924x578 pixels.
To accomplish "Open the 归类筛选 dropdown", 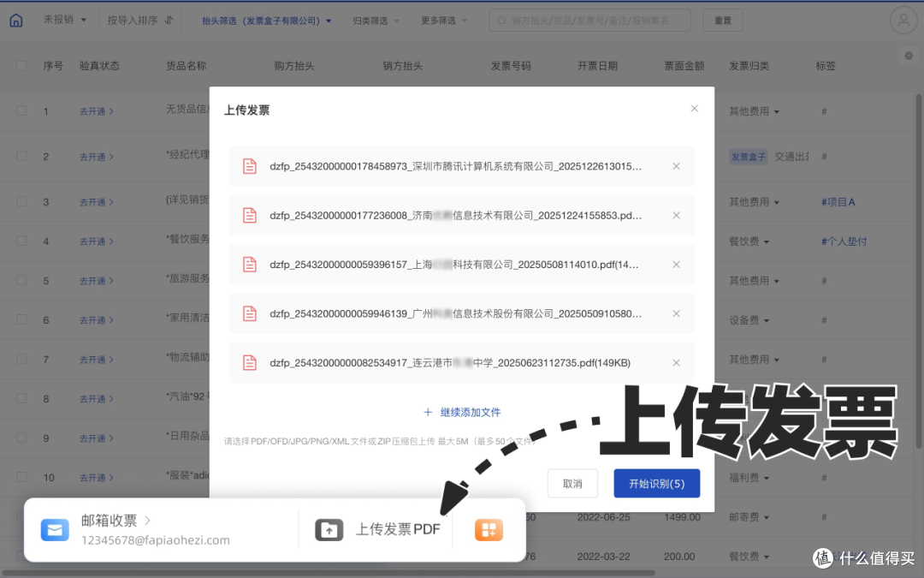I will pyautogui.click(x=376, y=21).
